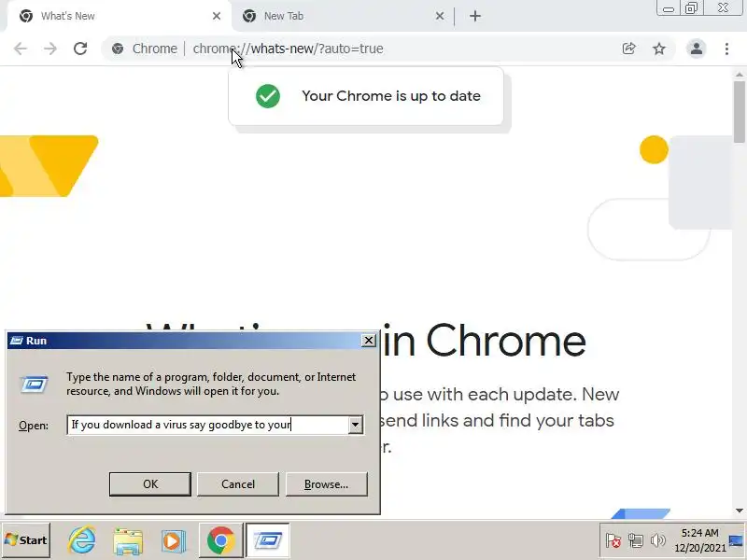Click the Run dialog title bar icon
Screen dimensions: 747x560
pyautogui.click(x=16, y=341)
